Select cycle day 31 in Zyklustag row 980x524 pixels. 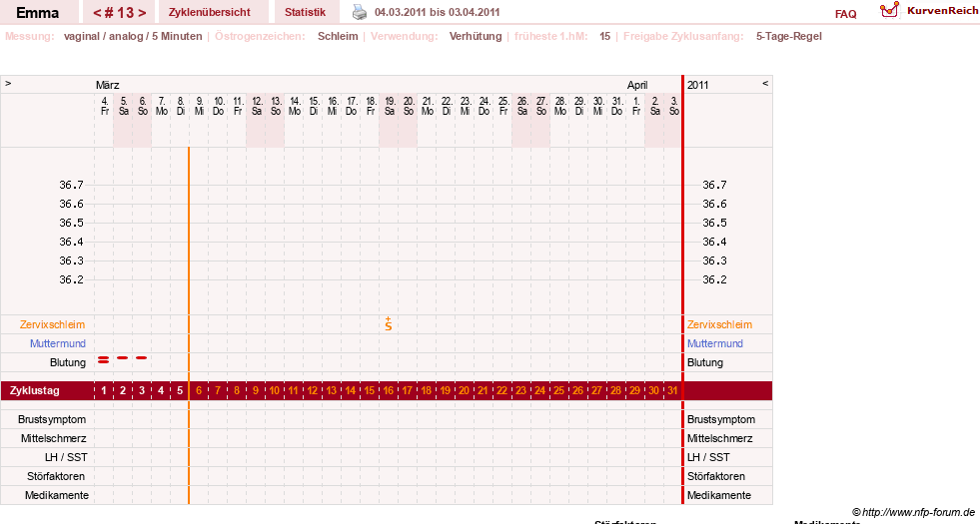[672, 391]
